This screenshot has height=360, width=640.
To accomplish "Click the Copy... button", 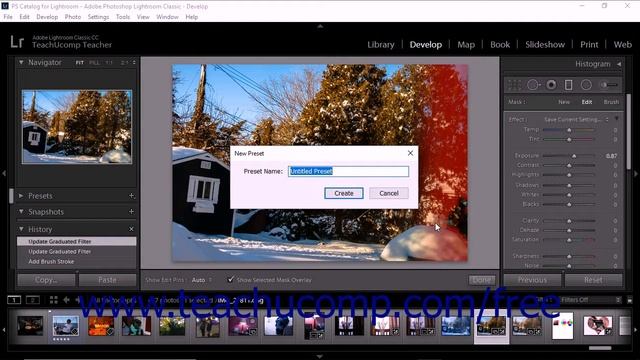I will (46, 280).
